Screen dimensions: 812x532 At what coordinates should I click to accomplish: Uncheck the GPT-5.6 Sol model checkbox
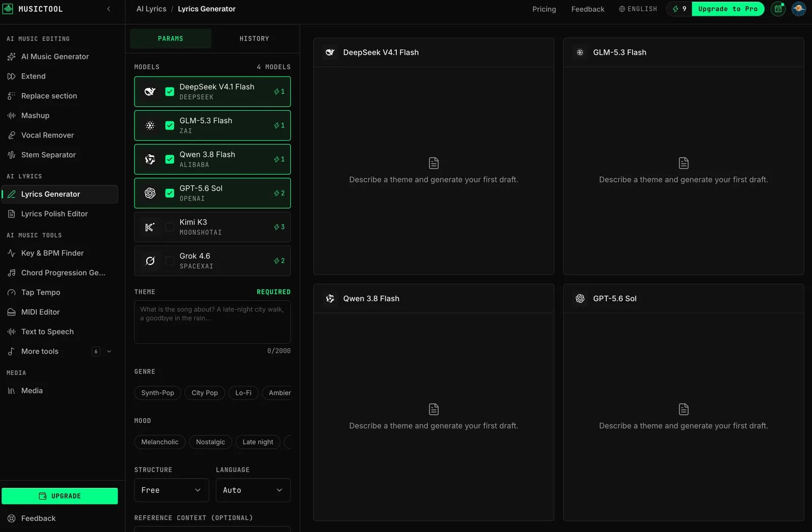click(170, 193)
